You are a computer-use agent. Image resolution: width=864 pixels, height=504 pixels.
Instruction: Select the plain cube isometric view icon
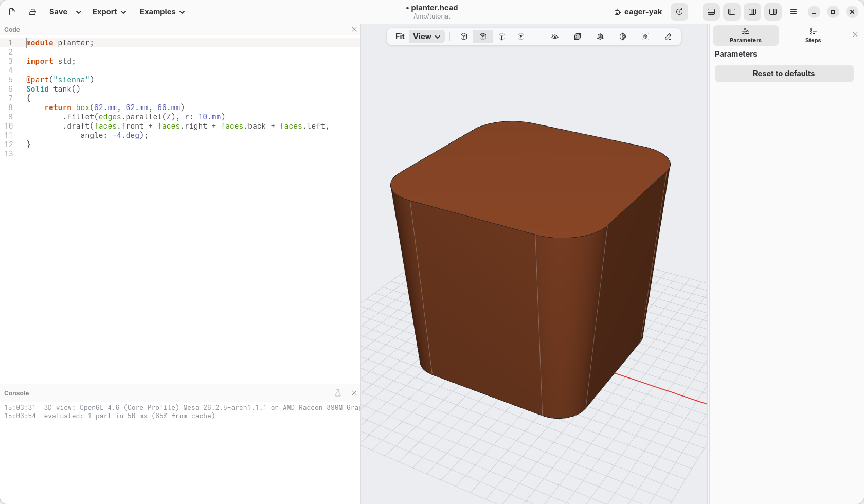(x=464, y=37)
